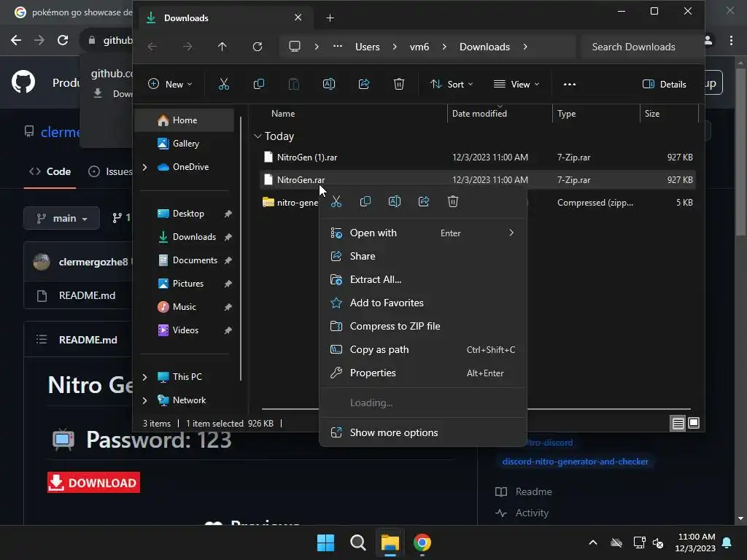
Task: Show hidden system tray icons
Action: click(x=592, y=542)
